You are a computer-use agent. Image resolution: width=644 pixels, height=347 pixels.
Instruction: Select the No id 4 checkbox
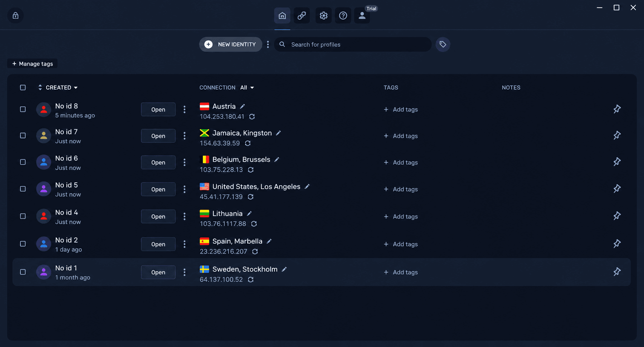click(x=23, y=216)
